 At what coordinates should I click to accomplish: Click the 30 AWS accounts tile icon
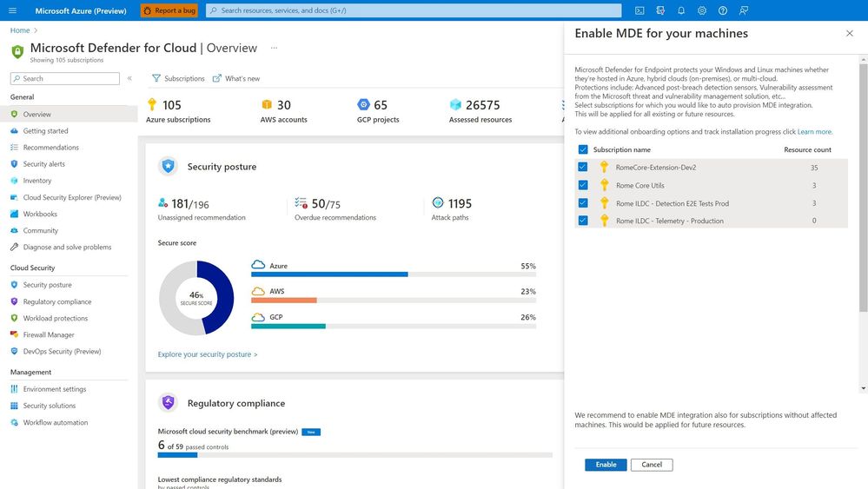[267, 104]
